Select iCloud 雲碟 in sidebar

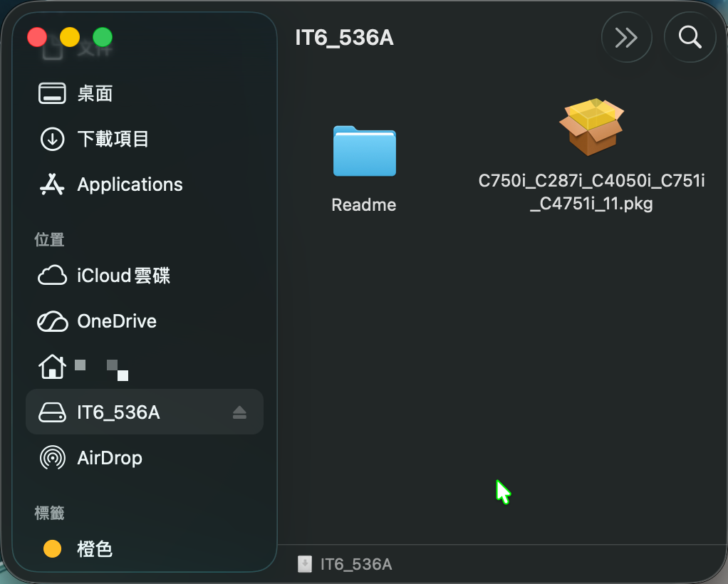pyautogui.click(x=145, y=276)
